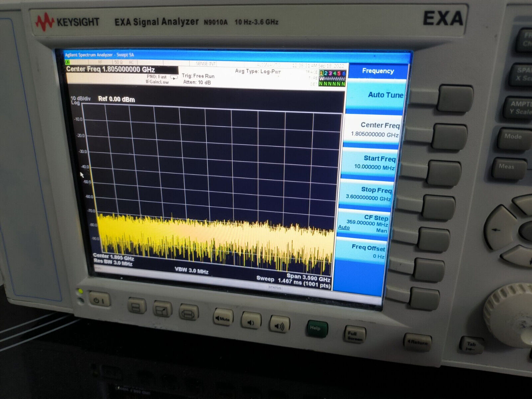The width and height of the screenshot is (532, 399).
Task: Select trace number 1 indicator
Action: tap(321, 73)
